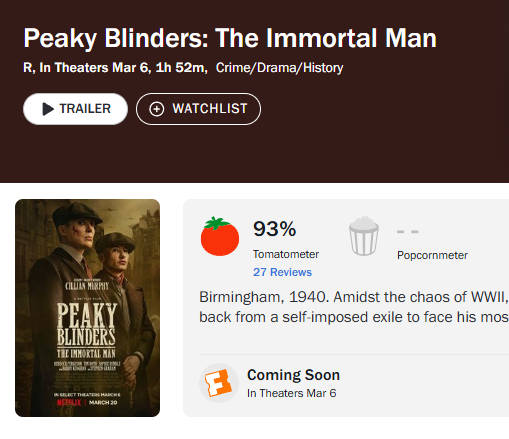Click the plus circle icon in Watchlist
Image resolution: width=509 pixels, height=439 pixels.
[157, 109]
